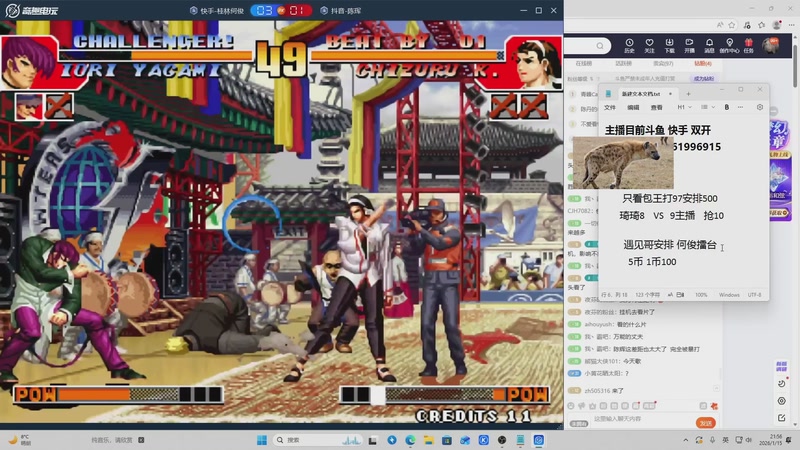Click the 下载 download icon in Douyu header
Screen dimensions: 800x450
(x=669, y=45)
